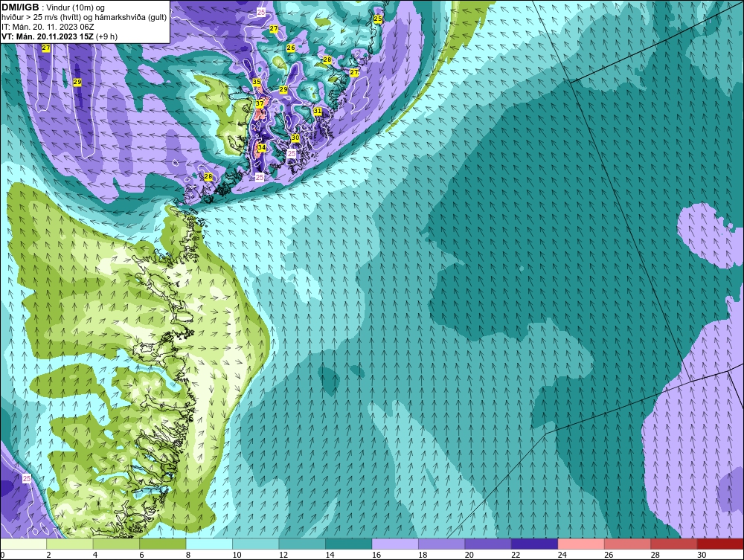
Task: Select the 22–24 m/s dark indigo legend swatch
Action: 535,544
